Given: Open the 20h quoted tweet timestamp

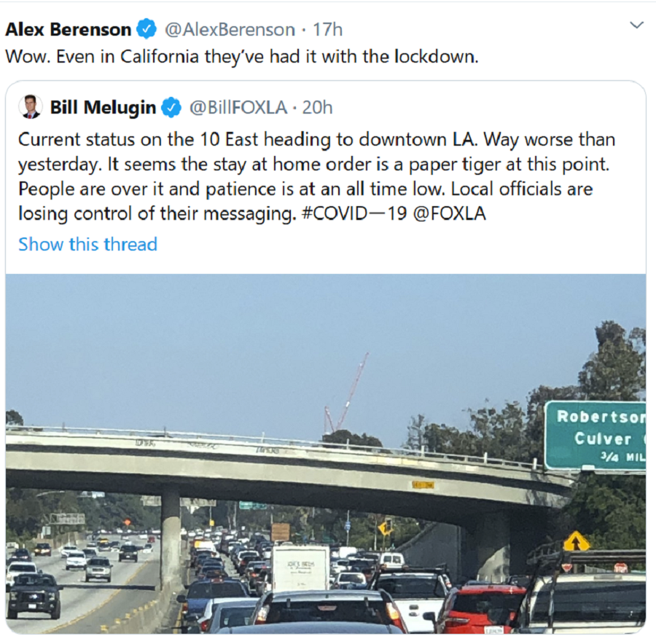Looking at the screenshot, I should point(317,108).
